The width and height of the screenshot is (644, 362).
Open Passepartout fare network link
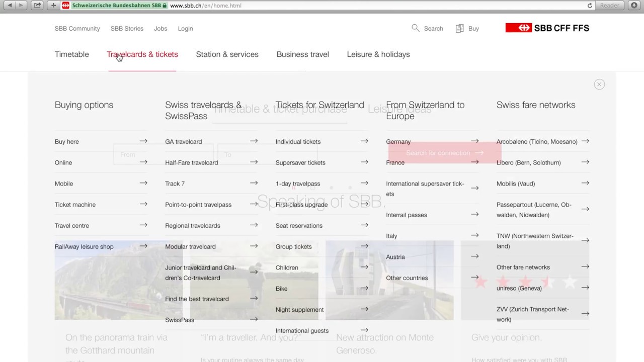(x=534, y=210)
